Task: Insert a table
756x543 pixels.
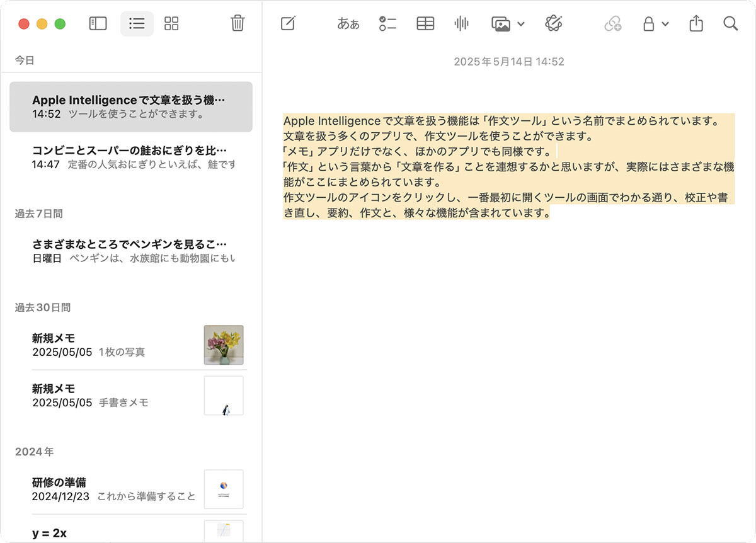Action: [x=425, y=24]
